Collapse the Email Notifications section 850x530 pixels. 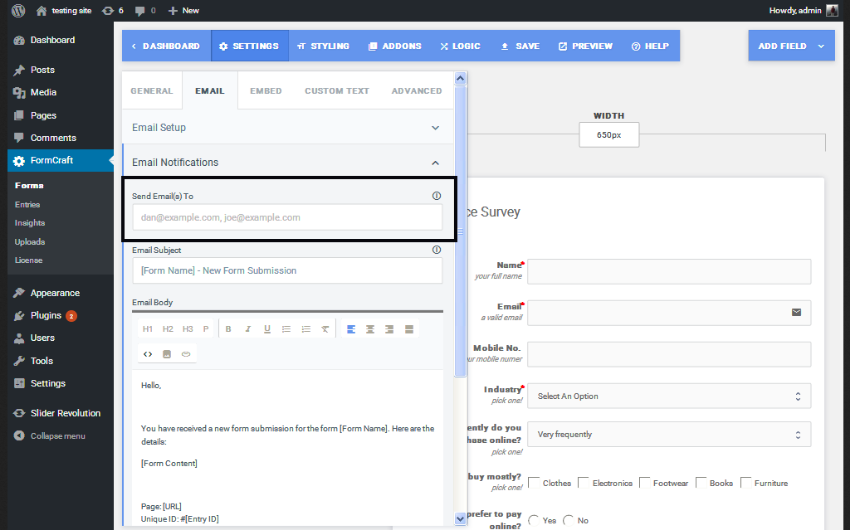[288, 162]
